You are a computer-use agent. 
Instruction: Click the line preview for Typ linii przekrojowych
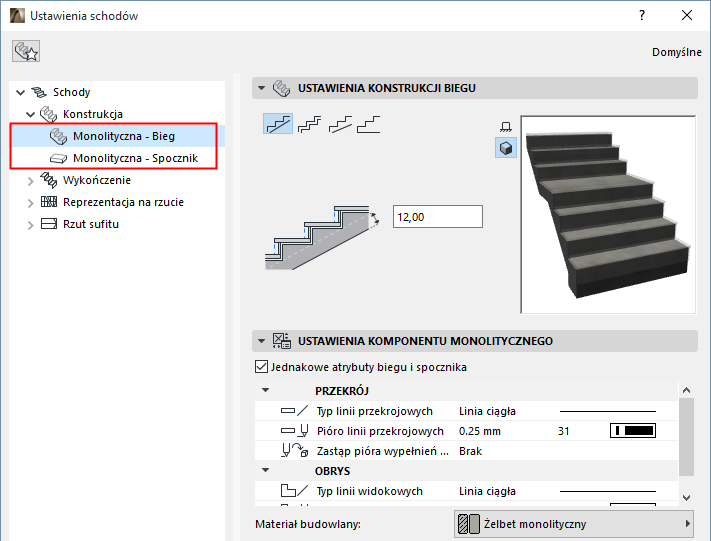[x=608, y=411]
